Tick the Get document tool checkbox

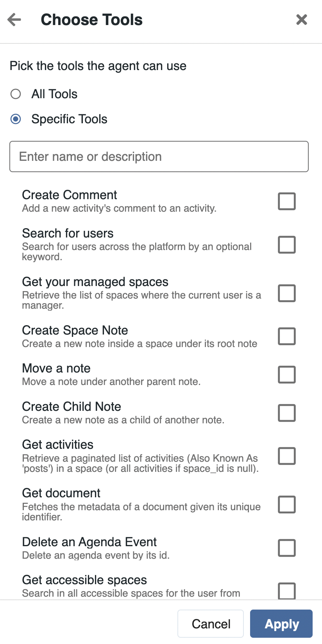pos(286,505)
